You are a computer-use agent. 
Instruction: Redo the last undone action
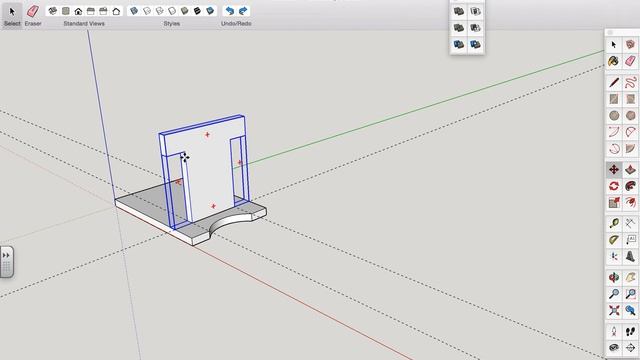tap(243, 11)
